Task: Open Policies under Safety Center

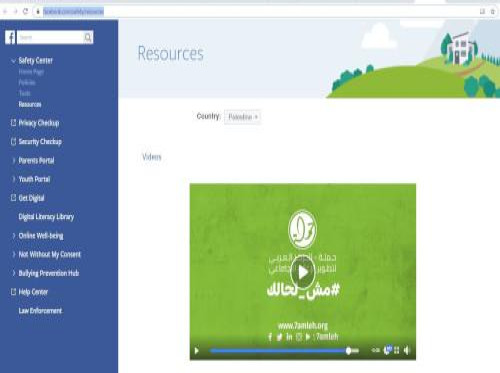Action: point(27,82)
